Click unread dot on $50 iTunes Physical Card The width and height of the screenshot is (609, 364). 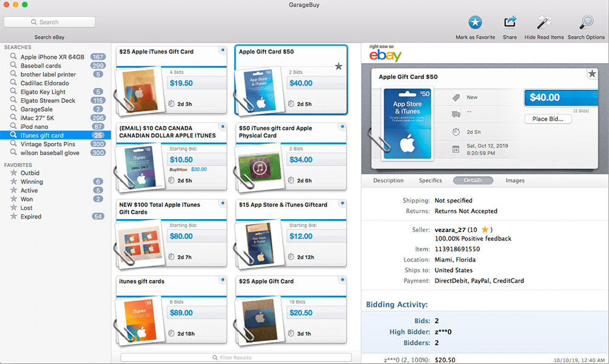coord(342,127)
